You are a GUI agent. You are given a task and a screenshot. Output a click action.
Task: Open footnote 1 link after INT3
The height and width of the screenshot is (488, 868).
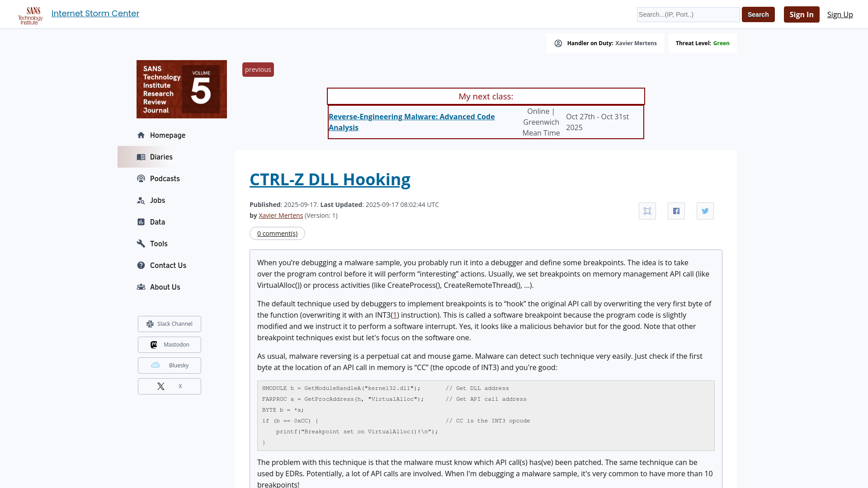tap(395, 315)
